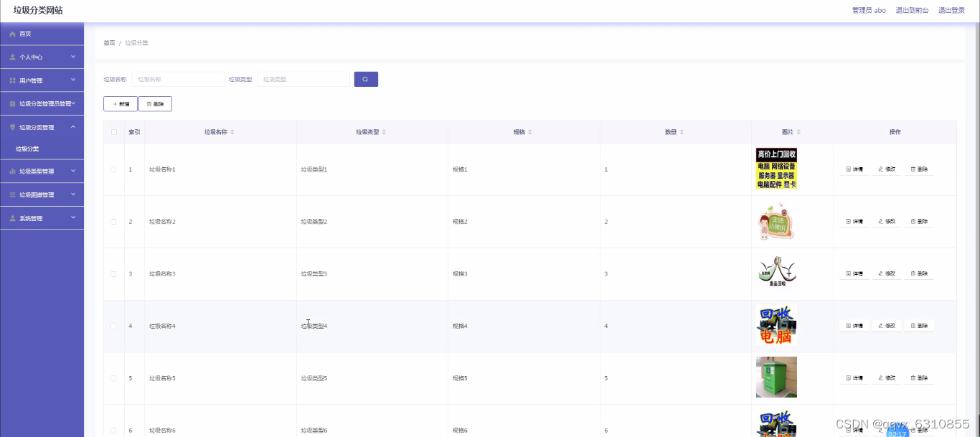Open 详情 for 垃圾名称4 row
The height and width of the screenshot is (437, 980).
point(854,326)
